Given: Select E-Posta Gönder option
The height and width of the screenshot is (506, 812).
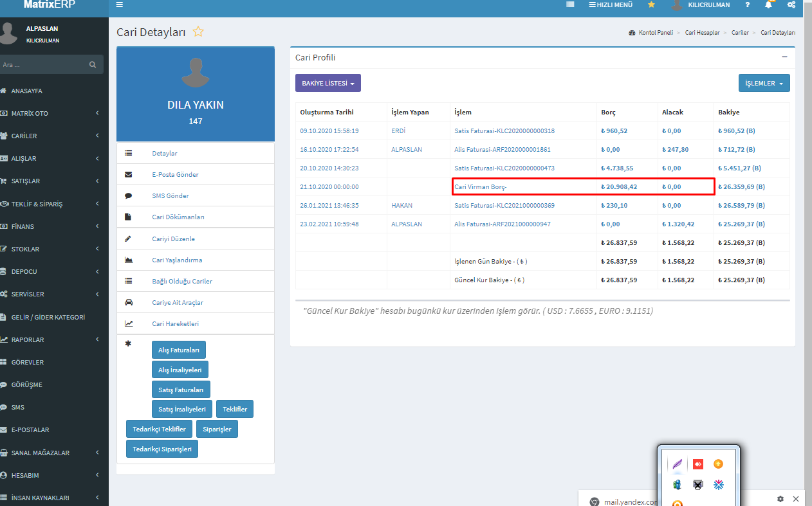Looking at the screenshot, I should pyautogui.click(x=175, y=175).
